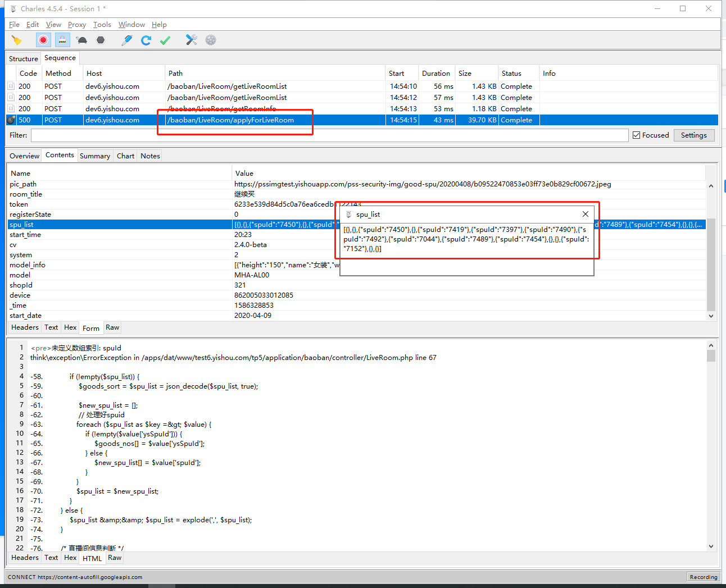The image size is (726, 588).
Task: Open the Contents tab
Action: [60, 155]
